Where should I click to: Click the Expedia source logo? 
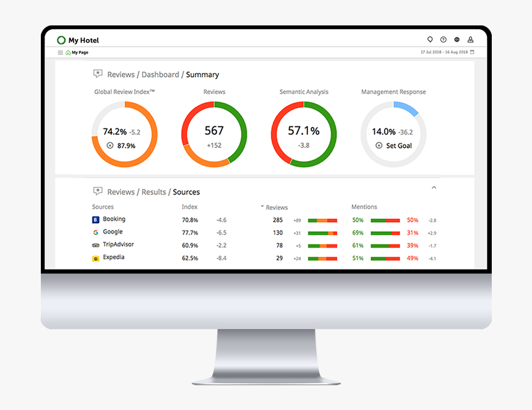pos(96,258)
